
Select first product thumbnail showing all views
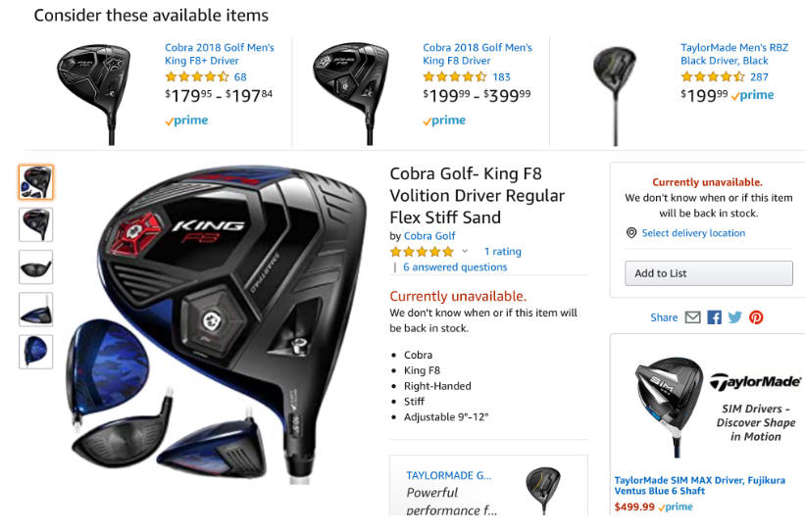coord(36,182)
